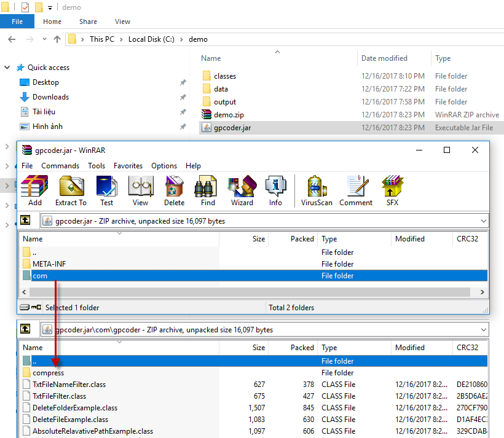Click the Extract To toolbar icon
The width and height of the screenshot is (504, 438).
coord(71,190)
